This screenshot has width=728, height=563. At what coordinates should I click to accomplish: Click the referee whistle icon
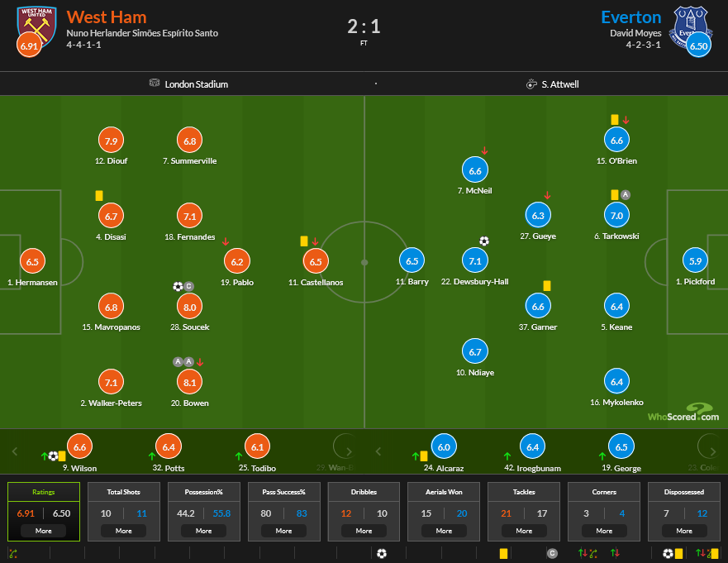531,83
